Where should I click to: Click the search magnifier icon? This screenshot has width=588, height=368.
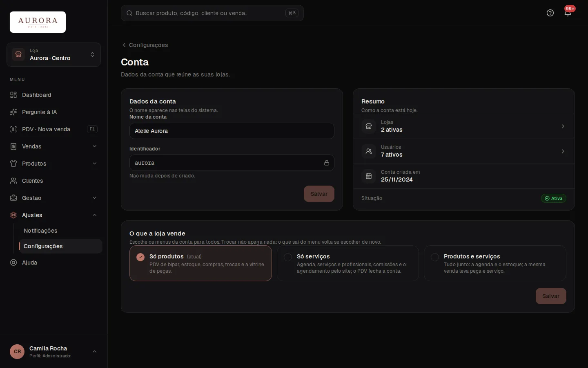(x=129, y=13)
